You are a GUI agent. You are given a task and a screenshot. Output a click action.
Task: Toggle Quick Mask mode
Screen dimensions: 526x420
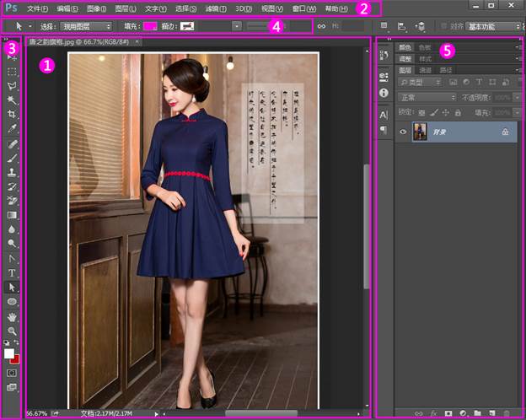[x=12, y=373]
